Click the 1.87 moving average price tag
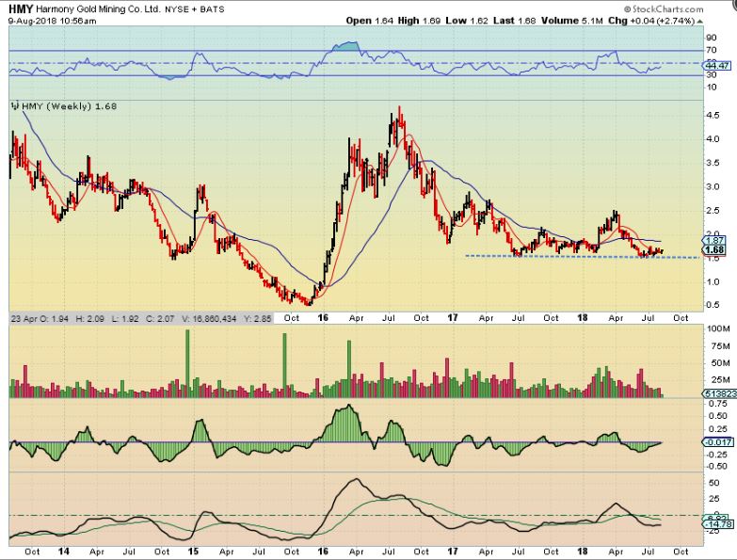The width and height of the screenshot is (737, 560). tap(715, 241)
